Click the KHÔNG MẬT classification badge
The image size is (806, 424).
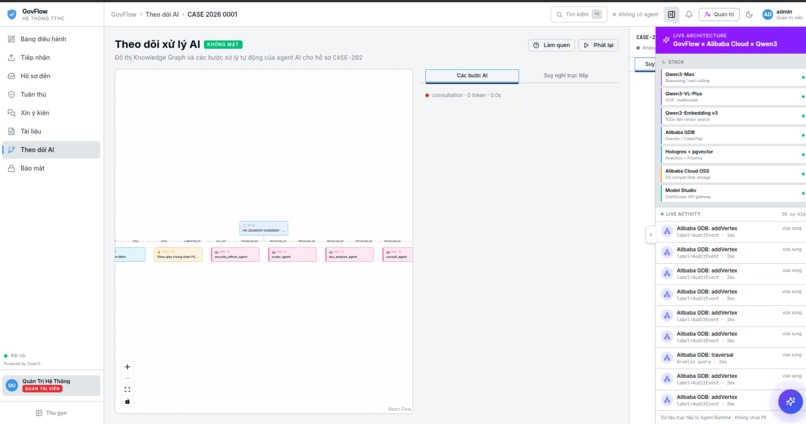point(223,45)
